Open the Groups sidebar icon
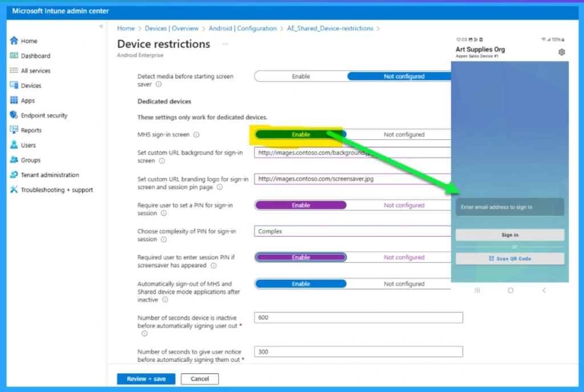 click(14, 160)
